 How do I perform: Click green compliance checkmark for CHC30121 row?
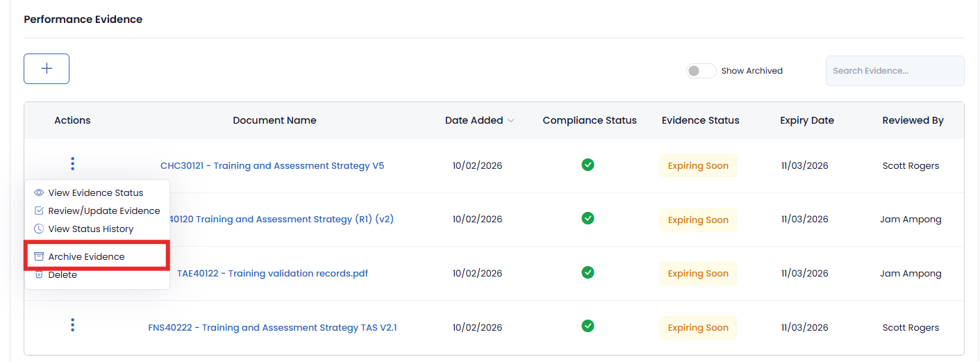tap(588, 165)
